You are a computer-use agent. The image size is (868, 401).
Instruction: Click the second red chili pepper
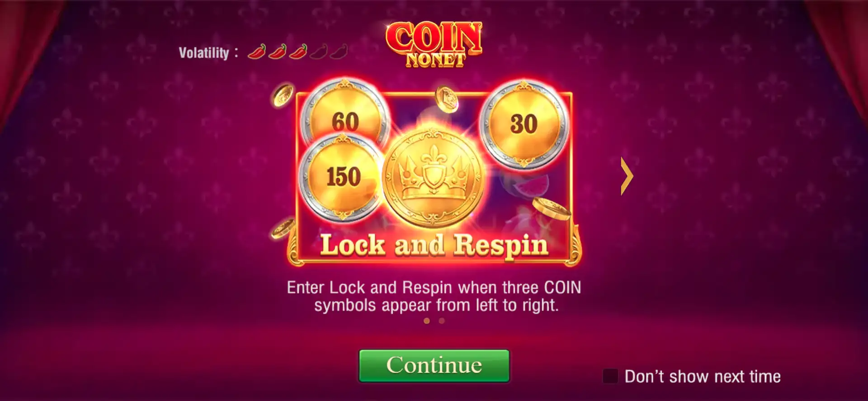coord(277,52)
